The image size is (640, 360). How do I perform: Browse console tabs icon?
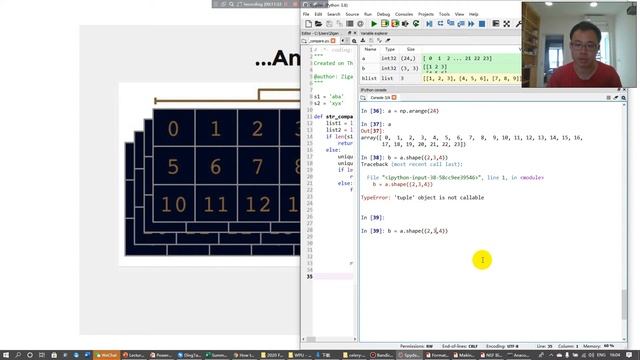[x=363, y=98]
